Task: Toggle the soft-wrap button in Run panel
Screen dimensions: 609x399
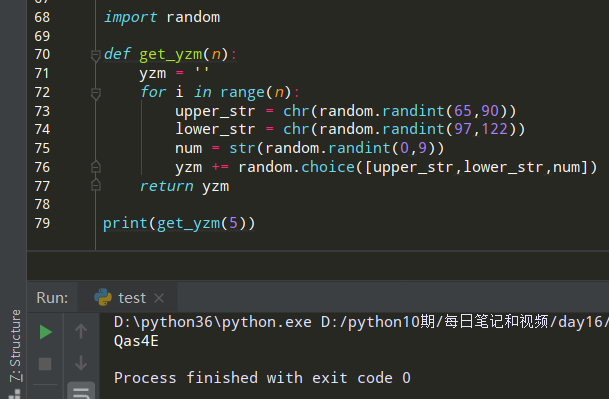Action: [81, 392]
